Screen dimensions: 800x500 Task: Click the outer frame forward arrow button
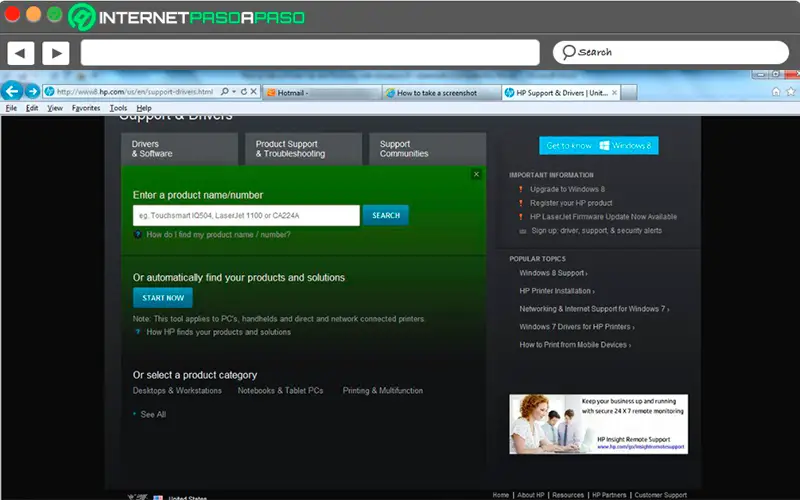(56, 53)
